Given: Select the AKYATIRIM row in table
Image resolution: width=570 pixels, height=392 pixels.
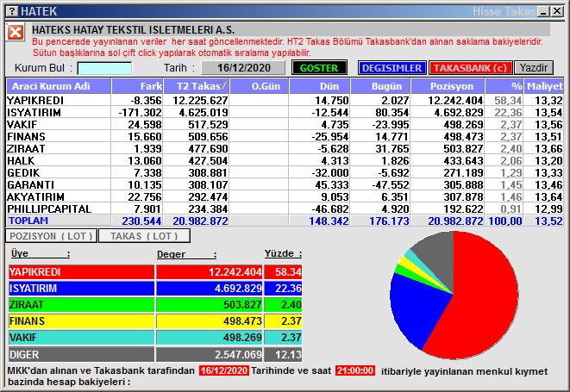Looking at the screenshot, I should pyautogui.click(x=285, y=196).
